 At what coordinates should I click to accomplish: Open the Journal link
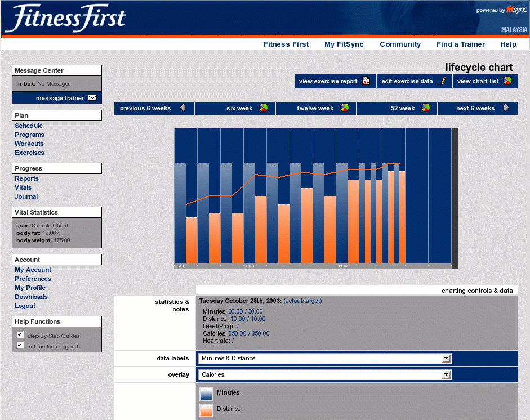coord(26,196)
